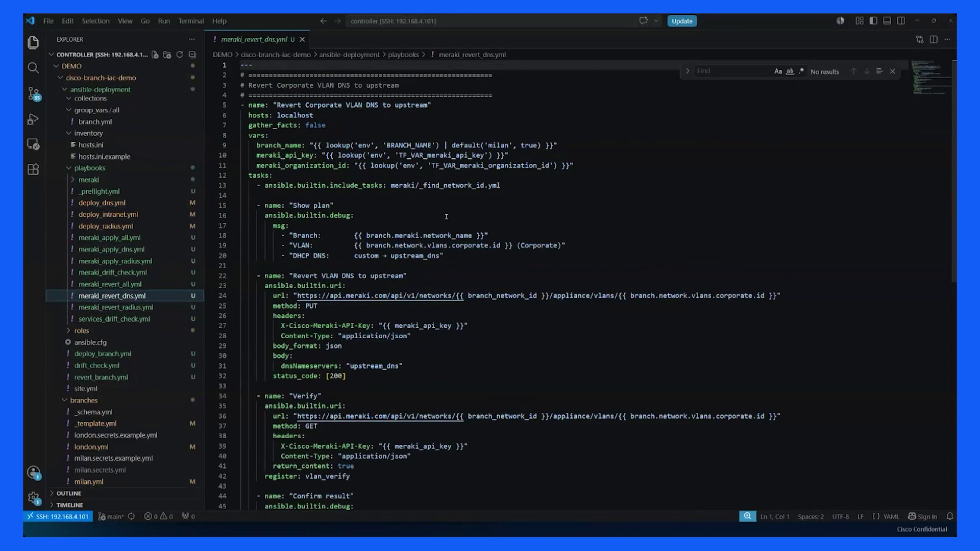This screenshot has height=551, width=980.
Task: Toggle Match Case in Find widget
Action: [x=778, y=71]
